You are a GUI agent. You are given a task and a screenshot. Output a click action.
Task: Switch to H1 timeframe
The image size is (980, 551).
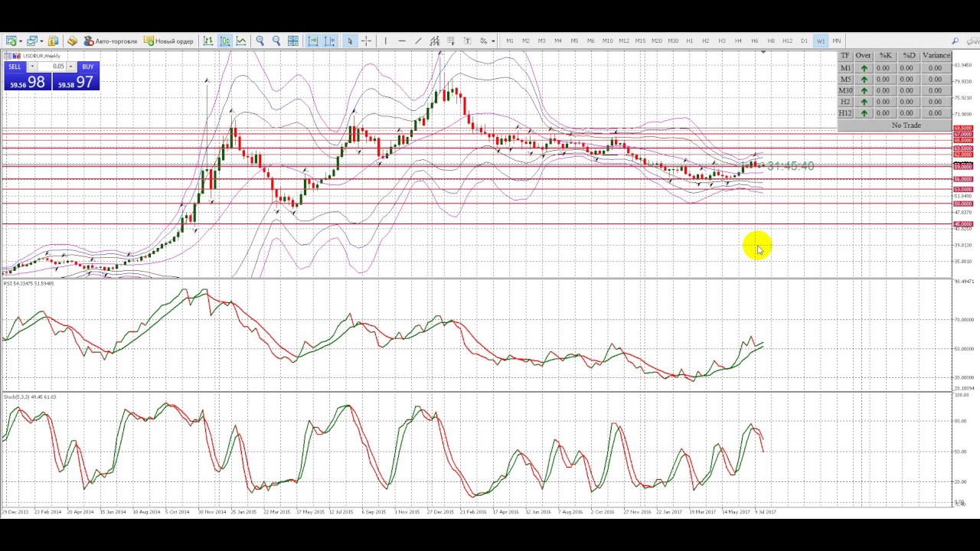tap(689, 41)
